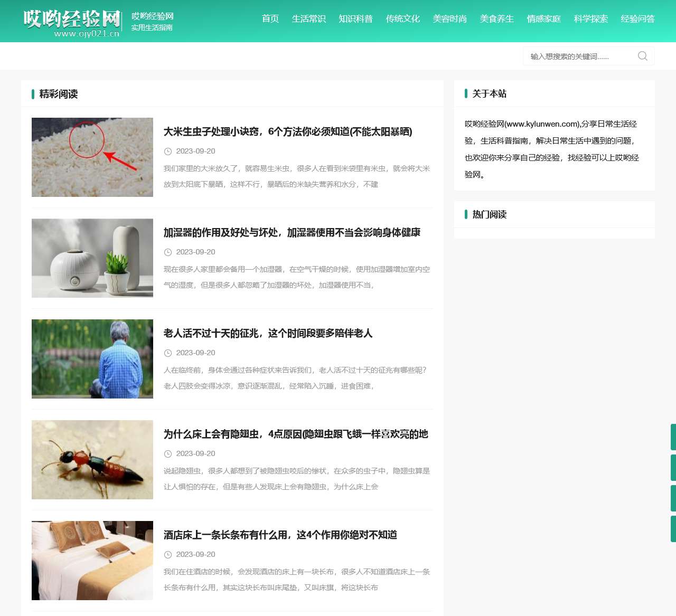
Task: Click the rove beetle thumbnail
Action: [92, 460]
